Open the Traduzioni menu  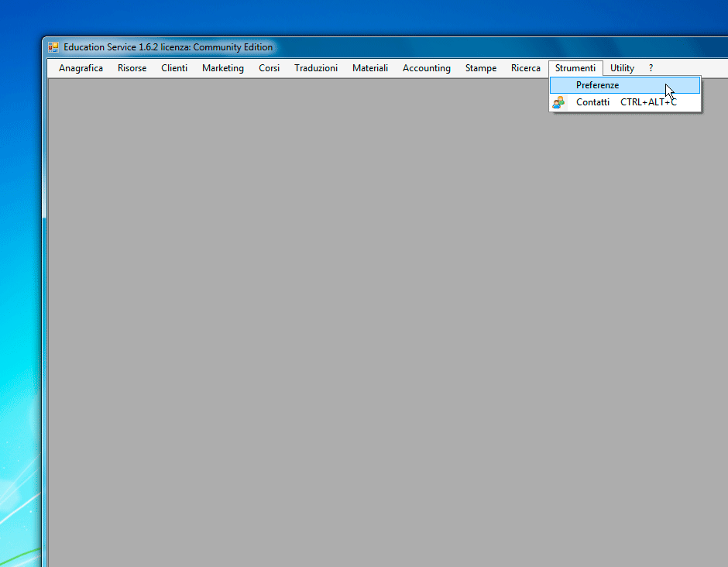(316, 68)
